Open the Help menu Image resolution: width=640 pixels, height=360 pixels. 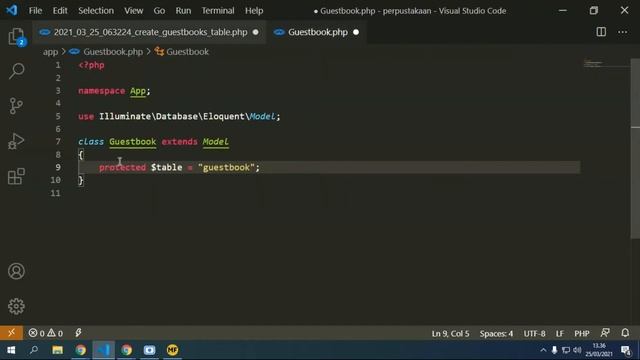click(254, 11)
